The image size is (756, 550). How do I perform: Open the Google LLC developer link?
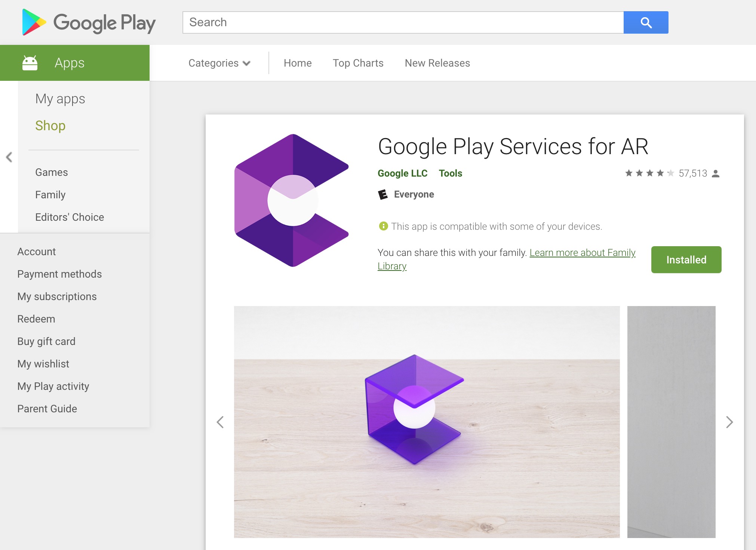(402, 173)
